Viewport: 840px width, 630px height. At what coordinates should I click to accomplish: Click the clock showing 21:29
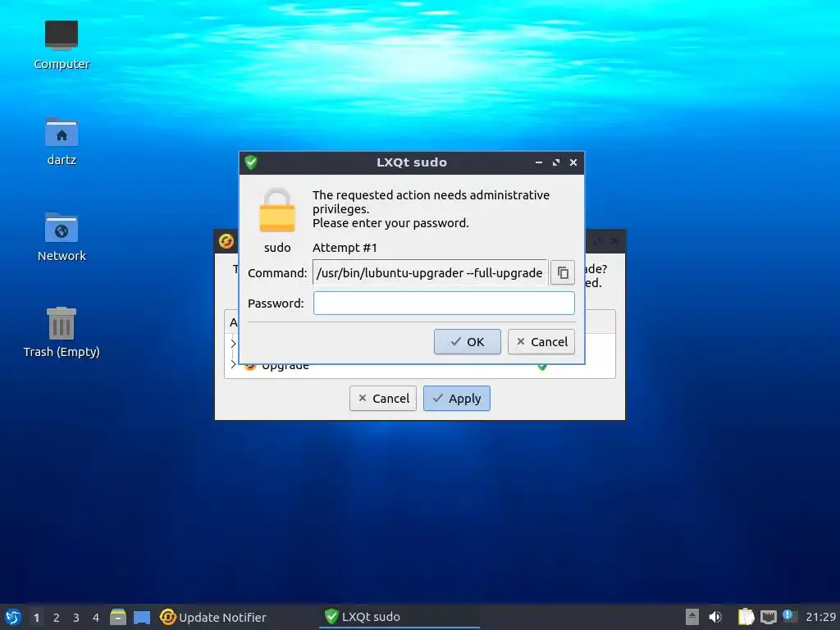[820, 617]
